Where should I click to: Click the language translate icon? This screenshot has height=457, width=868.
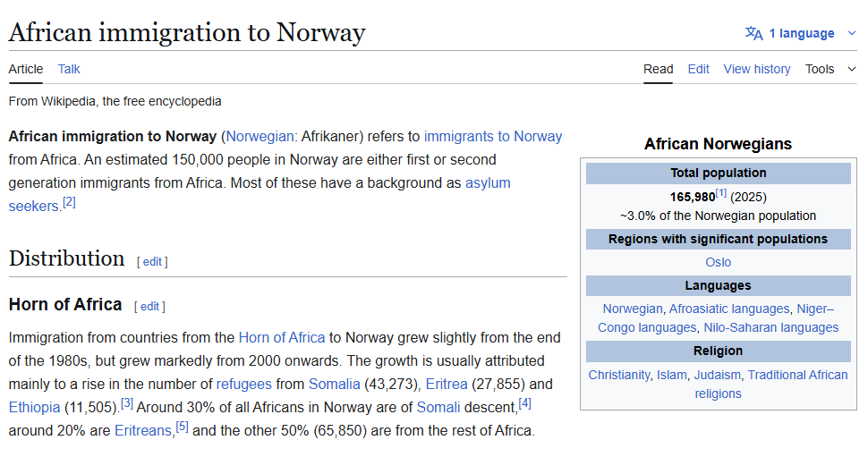pos(753,33)
